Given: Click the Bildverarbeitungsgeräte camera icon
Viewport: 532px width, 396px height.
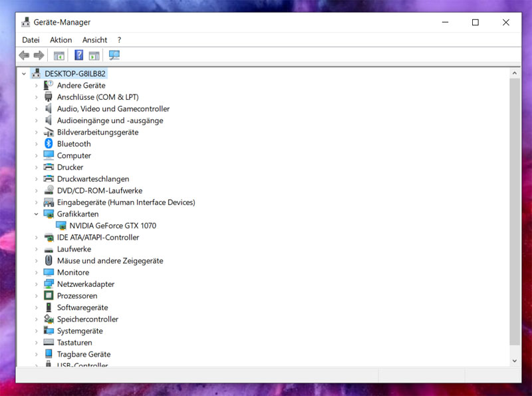Looking at the screenshot, I should pyautogui.click(x=49, y=132).
